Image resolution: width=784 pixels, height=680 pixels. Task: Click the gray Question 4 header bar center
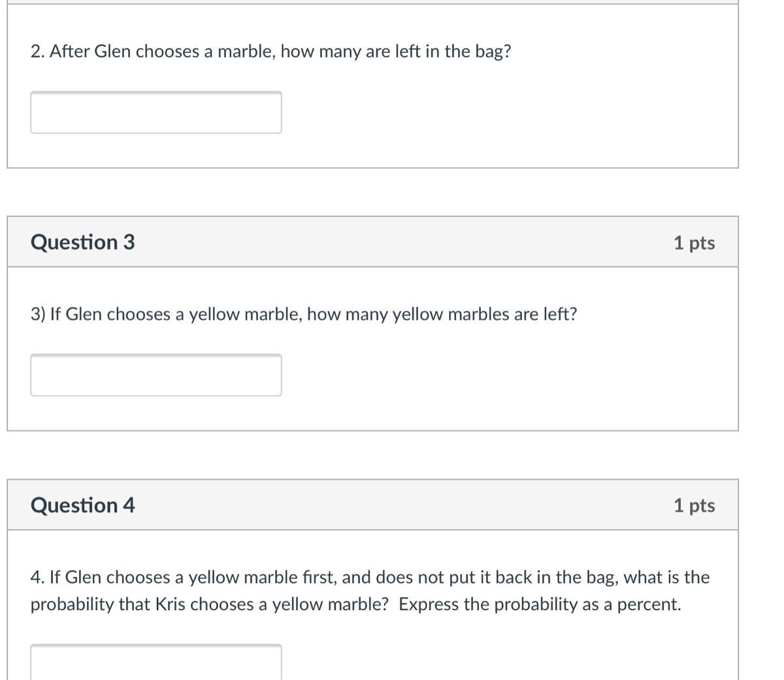[x=372, y=506]
